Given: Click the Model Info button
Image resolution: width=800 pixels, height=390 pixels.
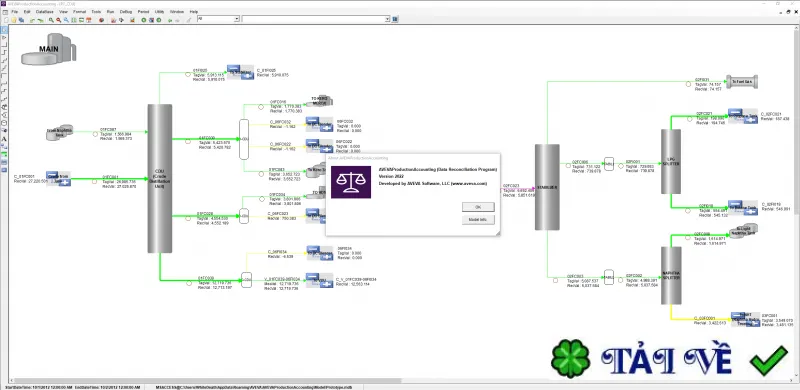Looking at the screenshot, I should pyautogui.click(x=478, y=220).
